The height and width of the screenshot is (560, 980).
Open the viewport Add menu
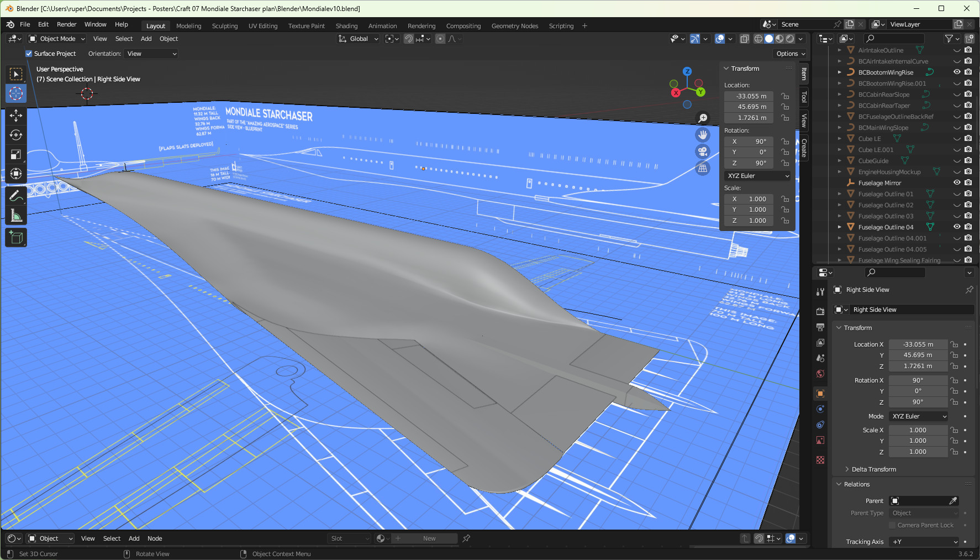click(146, 39)
